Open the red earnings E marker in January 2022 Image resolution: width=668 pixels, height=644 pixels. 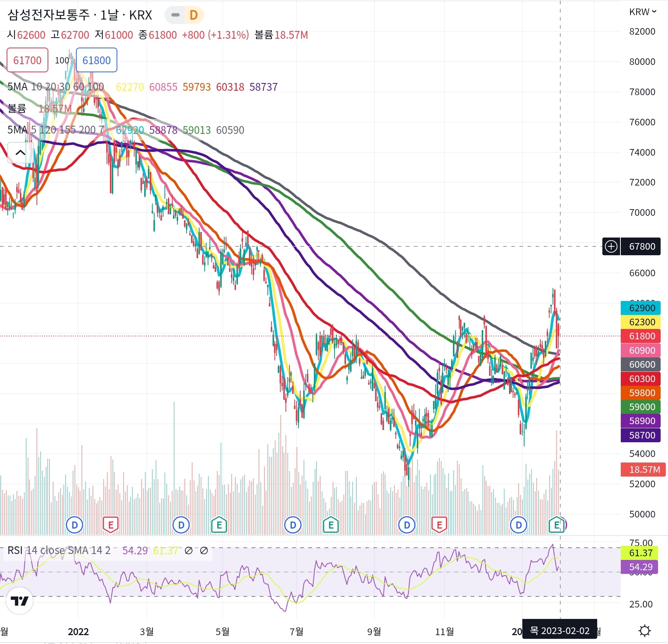(x=111, y=525)
